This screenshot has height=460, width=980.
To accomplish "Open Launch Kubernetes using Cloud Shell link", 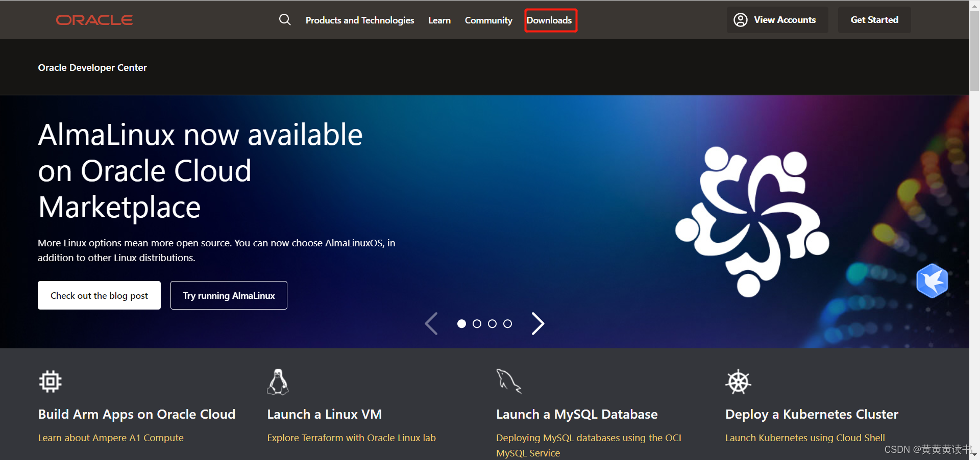I will click(805, 438).
